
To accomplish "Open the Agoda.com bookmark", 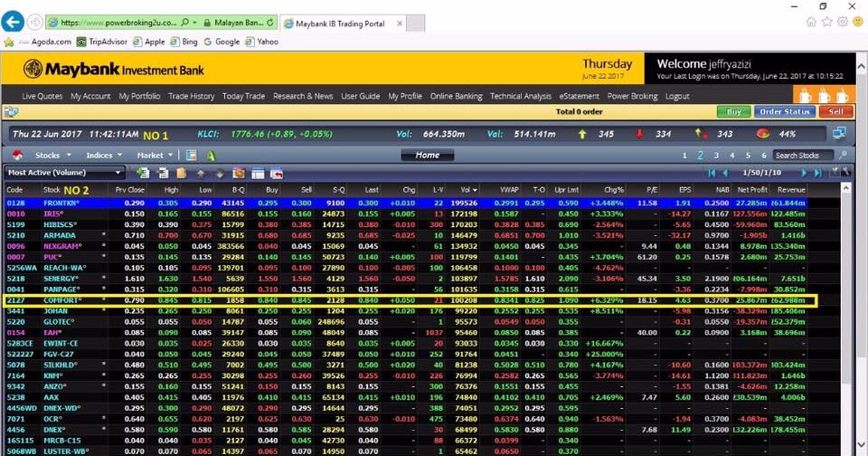I will [x=45, y=42].
